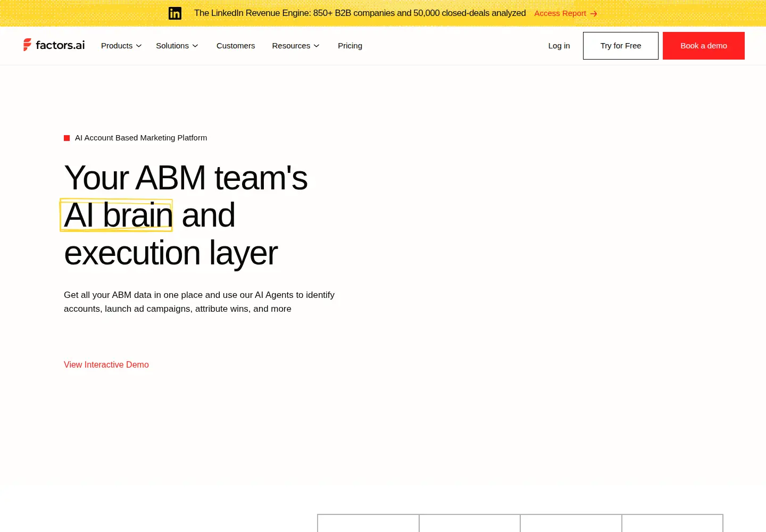766x532 pixels.
Task: Click the LinkedIn Revenue Engine banner text
Action: 360,13
